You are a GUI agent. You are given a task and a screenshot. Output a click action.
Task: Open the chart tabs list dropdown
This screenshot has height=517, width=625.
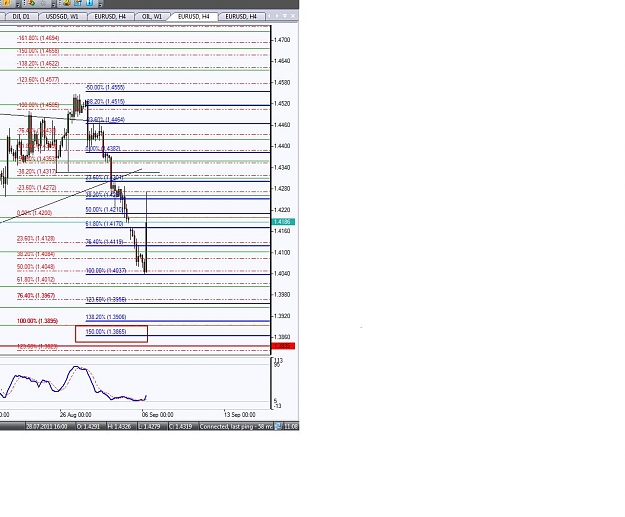(x=285, y=16)
